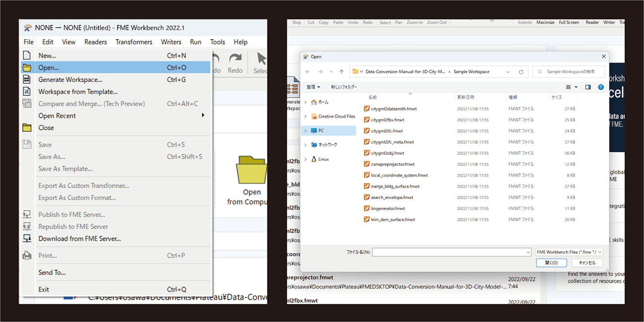The width and height of the screenshot is (644, 322).
Task: Open the 整理 dropdown
Action: point(313,87)
